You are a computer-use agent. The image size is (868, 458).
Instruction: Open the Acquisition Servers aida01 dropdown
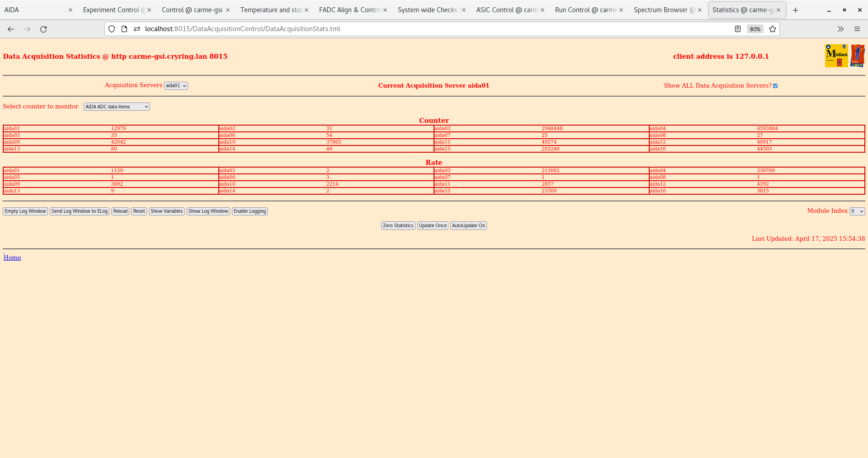[x=176, y=85]
